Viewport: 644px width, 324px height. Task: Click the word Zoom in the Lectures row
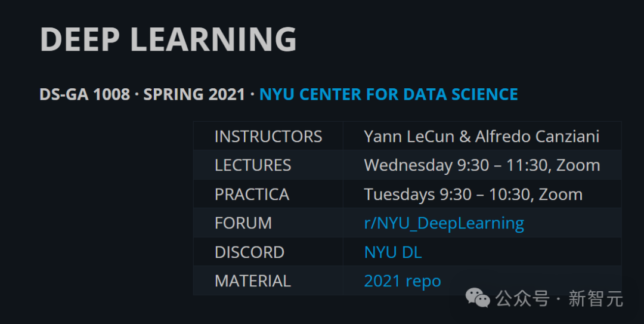pyautogui.click(x=578, y=165)
